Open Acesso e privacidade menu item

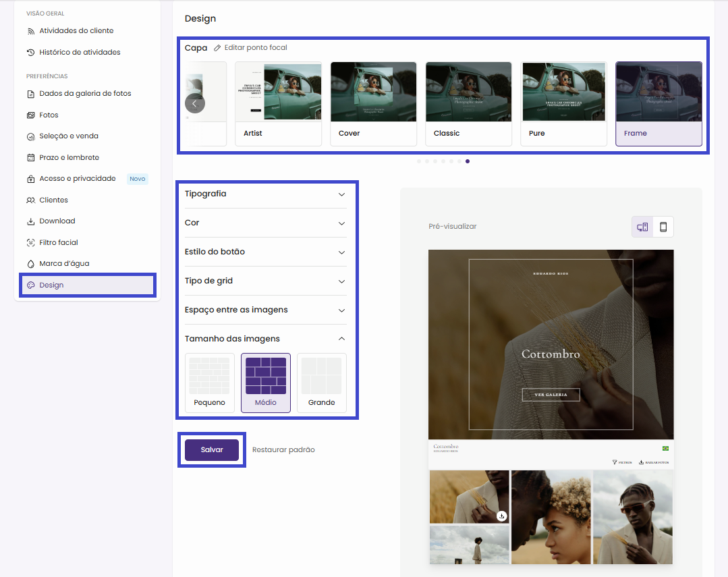click(77, 179)
